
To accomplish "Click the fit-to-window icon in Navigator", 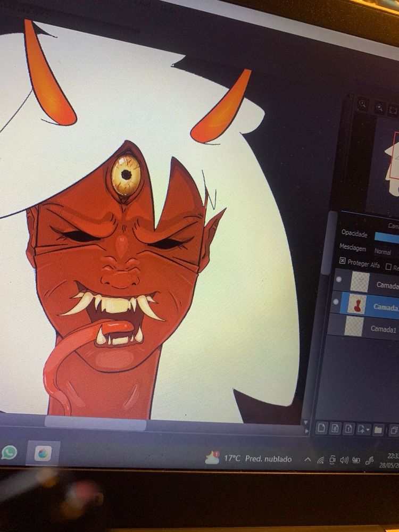I will point(393,110).
